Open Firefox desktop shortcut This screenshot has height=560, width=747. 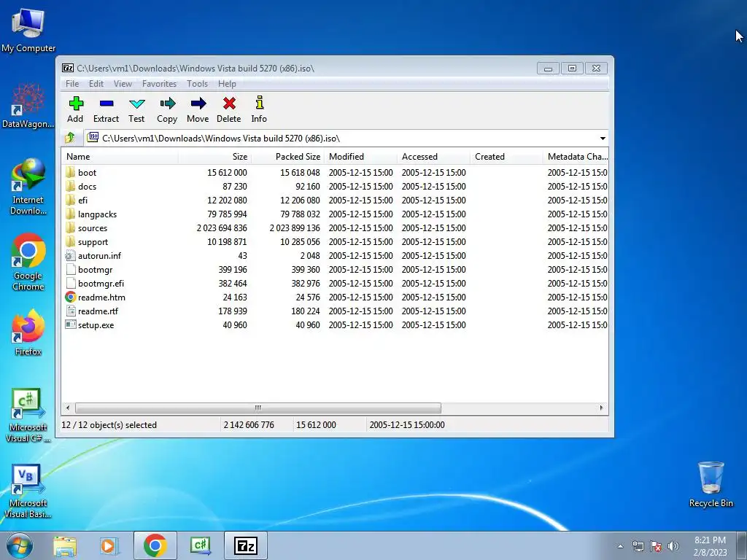(28, 332)
